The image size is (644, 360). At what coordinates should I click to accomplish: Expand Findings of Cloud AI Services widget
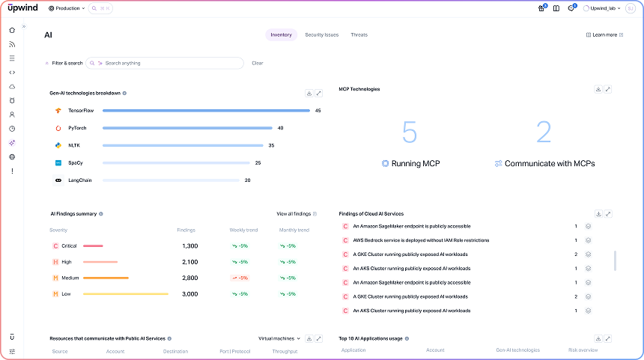608,214
